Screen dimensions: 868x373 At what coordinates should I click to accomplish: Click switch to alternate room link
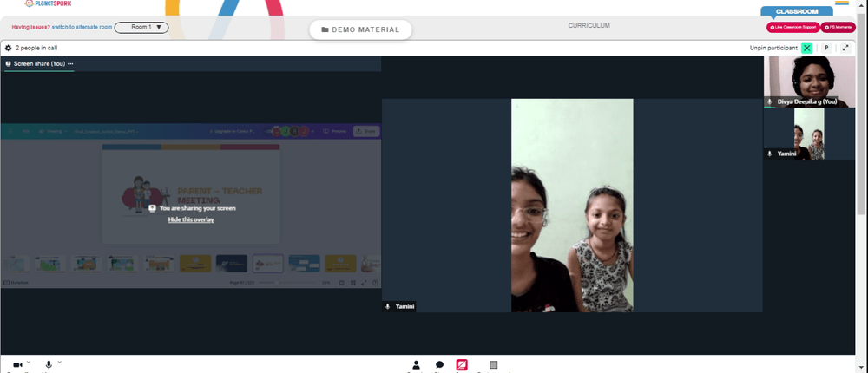[x=82, y=27]
